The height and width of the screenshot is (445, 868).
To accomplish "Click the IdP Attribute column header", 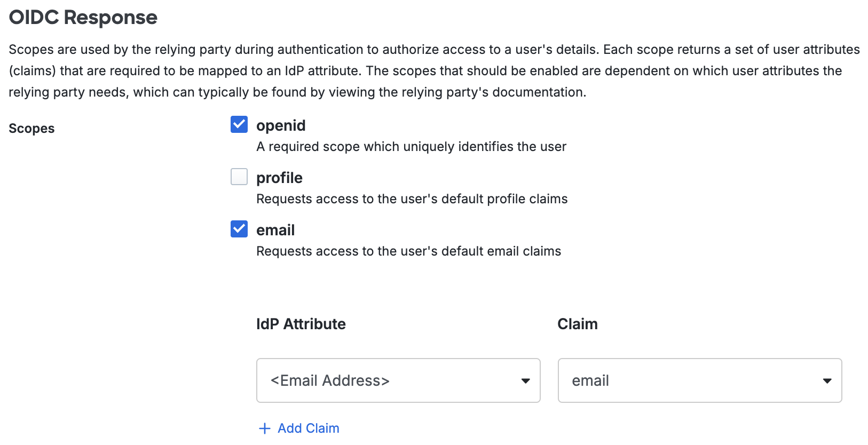I will coord(301,324).
